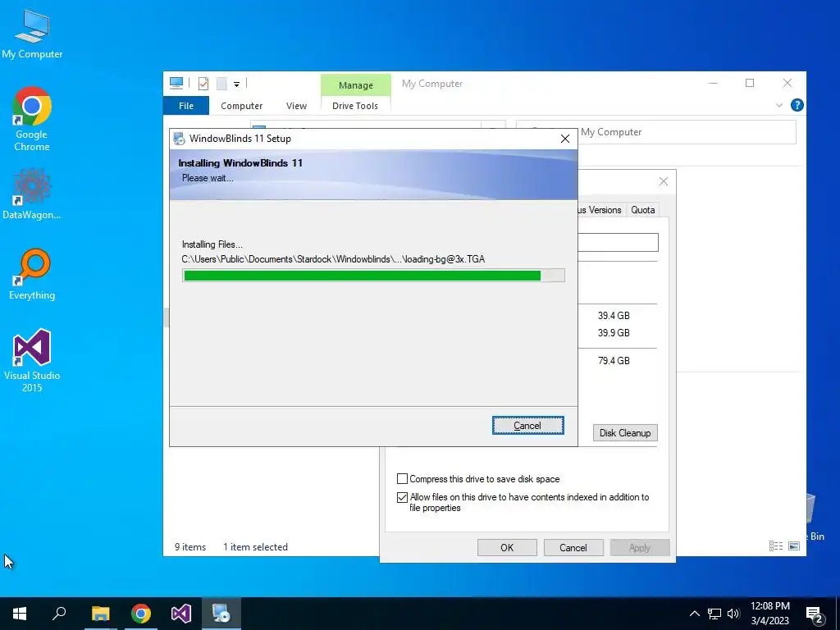Click the installer file path text
Viewport: 840px width, 630px height.
(x=333, y=259)
